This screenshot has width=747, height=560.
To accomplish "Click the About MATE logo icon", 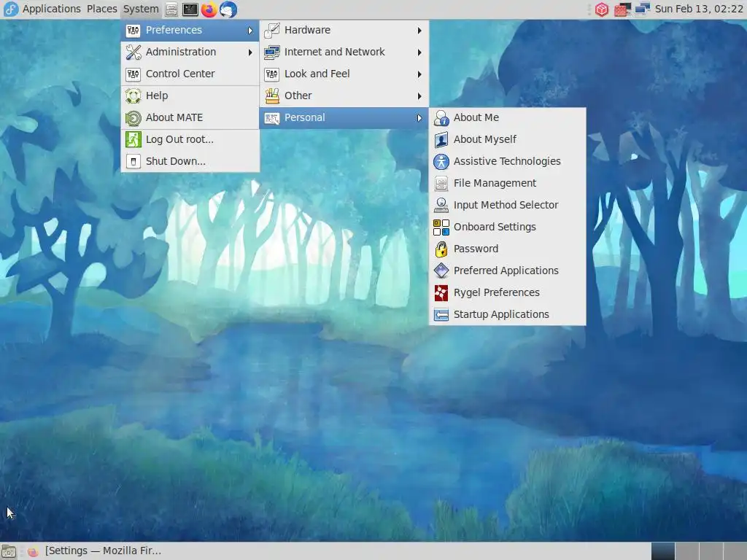I will click(x=133, y=117).
